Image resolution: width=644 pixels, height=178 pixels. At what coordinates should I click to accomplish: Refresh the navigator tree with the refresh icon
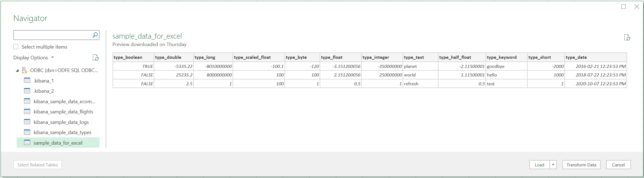coord(96,58)
